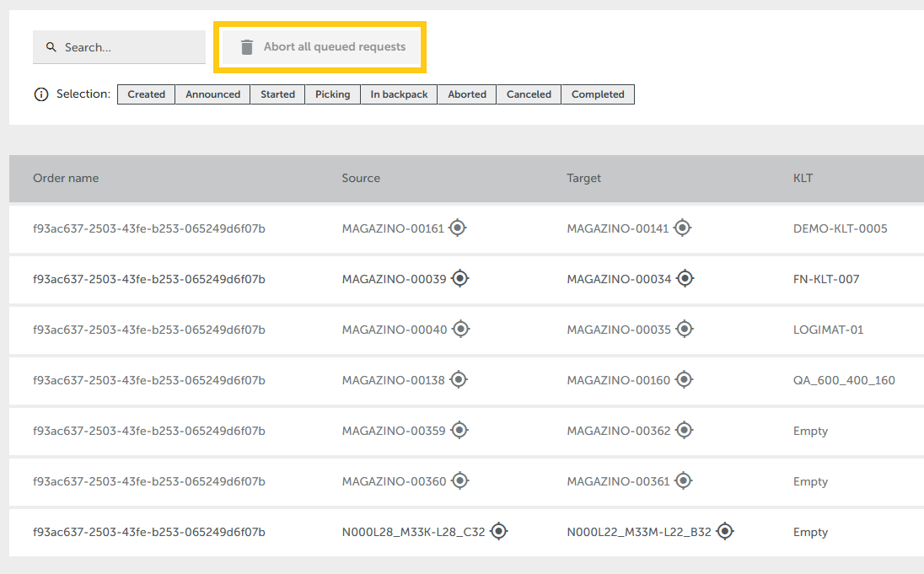Click the Order name column header
Image resolution: width=924 pixels, height=574 pixels.
click(66, 178)
